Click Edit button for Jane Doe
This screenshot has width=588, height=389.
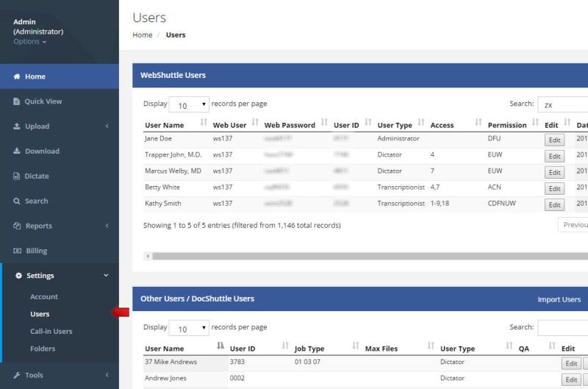click(554, 139)
